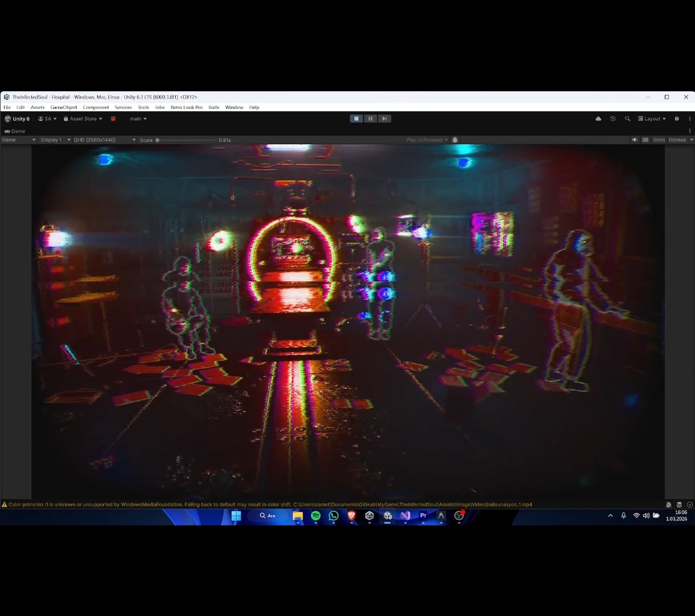695x616 pixels.
Task: Open the Unity help question-mark icon
Action: point(677,119)
